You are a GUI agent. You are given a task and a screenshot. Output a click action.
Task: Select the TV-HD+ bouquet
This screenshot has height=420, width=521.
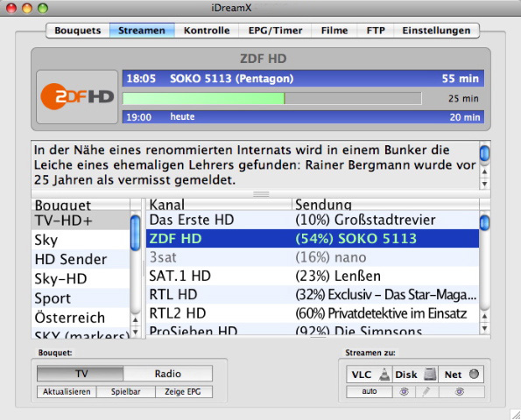pos(81,220)
